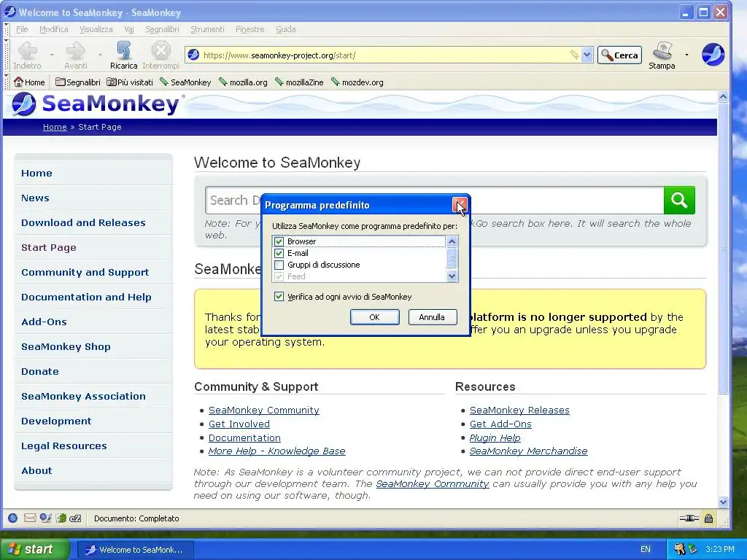
Task: Open the Segnalibri menu
Action: [x=162, y=29]
